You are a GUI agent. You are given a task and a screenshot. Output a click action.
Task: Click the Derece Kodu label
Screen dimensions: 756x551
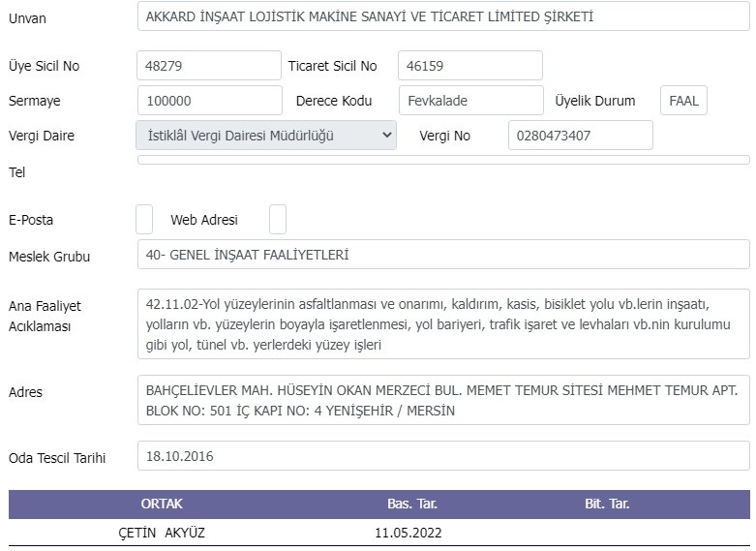(x=334, y=101)
